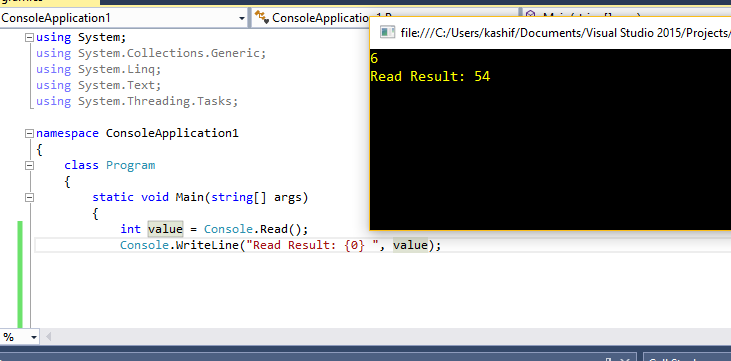Open the editor zoom percentage dropdown
The height and width of the screenshot is (361, 731).
pos(34,337)
